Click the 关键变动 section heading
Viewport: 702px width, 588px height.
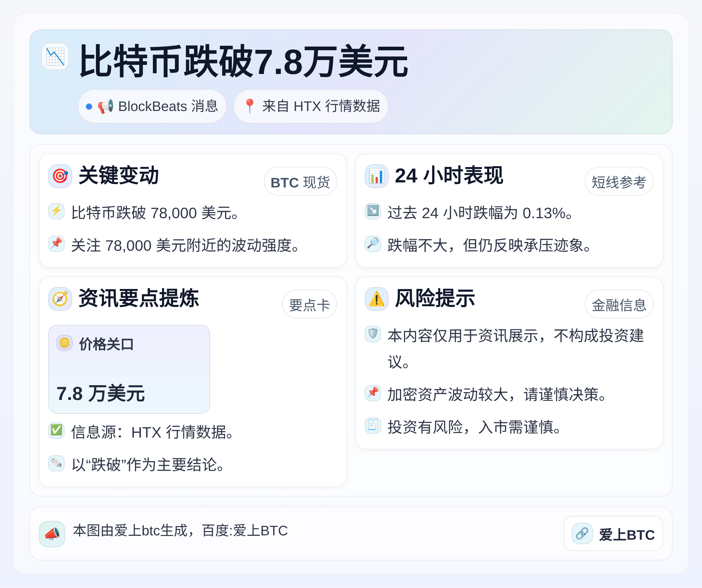tap(119, 176)
